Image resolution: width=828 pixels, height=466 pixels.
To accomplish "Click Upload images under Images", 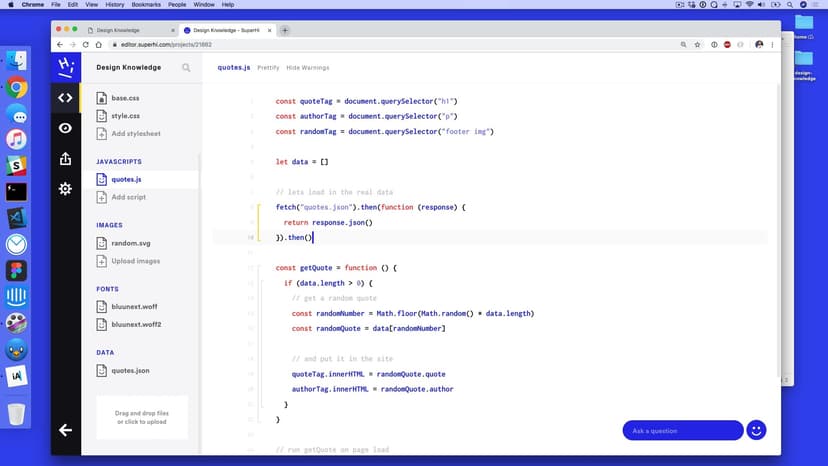I will (x=135, y=261).
